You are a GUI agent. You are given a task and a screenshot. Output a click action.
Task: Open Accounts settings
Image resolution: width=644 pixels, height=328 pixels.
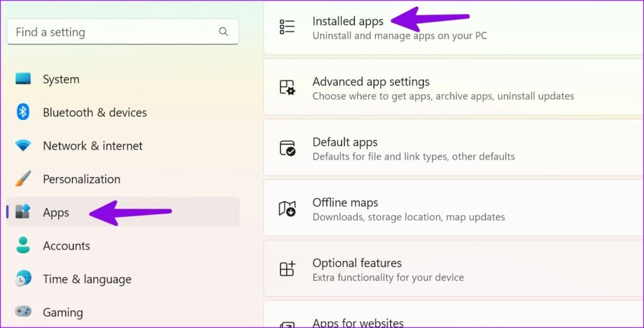tap(123, 245)
